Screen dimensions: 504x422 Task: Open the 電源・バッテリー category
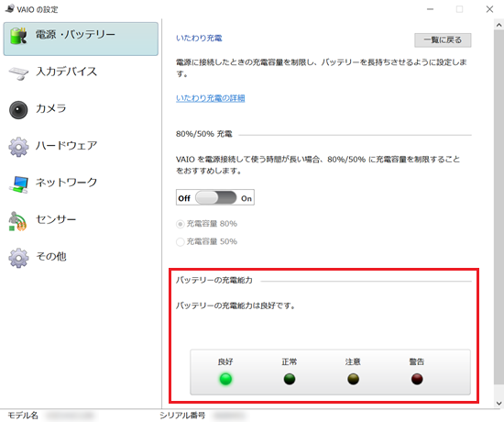tap(81, 39)
